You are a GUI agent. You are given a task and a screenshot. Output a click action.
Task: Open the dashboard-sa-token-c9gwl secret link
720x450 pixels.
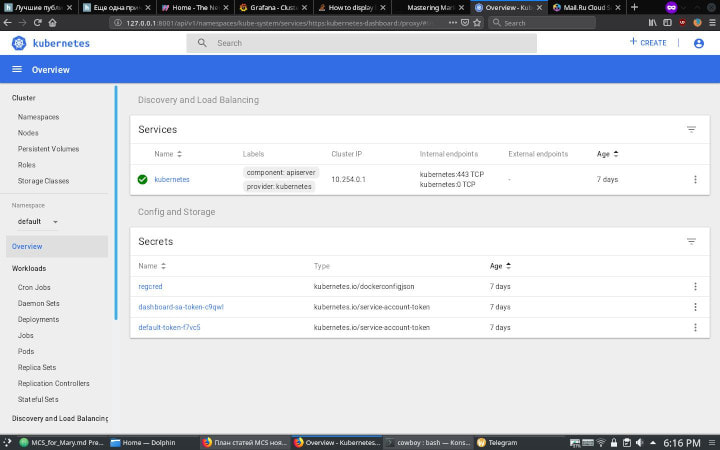click(180, 307)
